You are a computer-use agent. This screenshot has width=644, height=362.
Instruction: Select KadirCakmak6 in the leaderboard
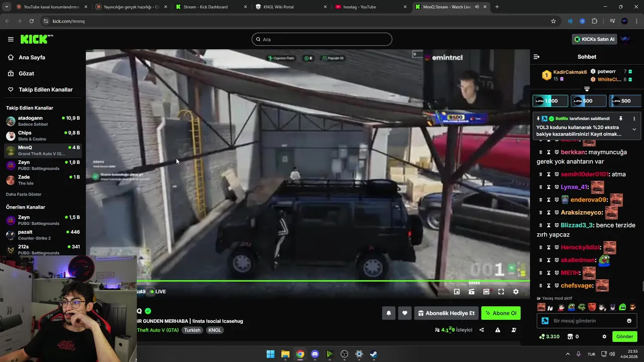(x=570, y=72)
